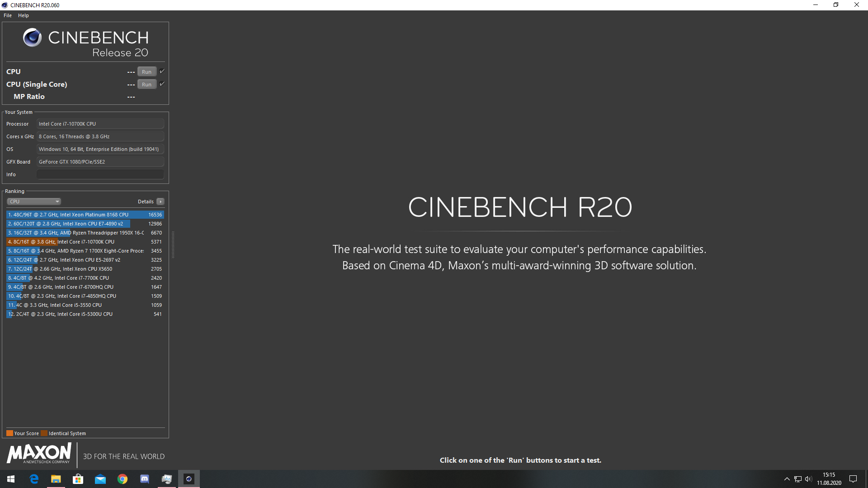This screenshot has height=488, width=868.
Task: Select ranking row Intel Xeon E7-4890 v2
Action: pyautogui.click(x=85, y=224)
